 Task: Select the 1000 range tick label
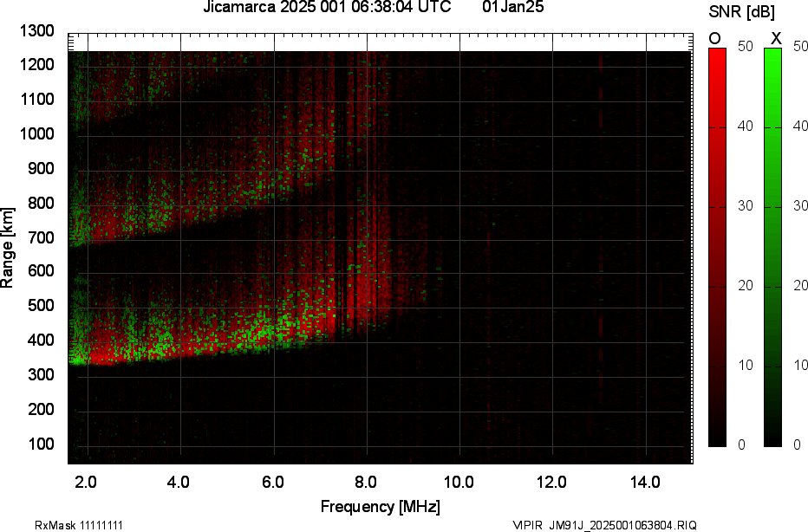(37, 134)
